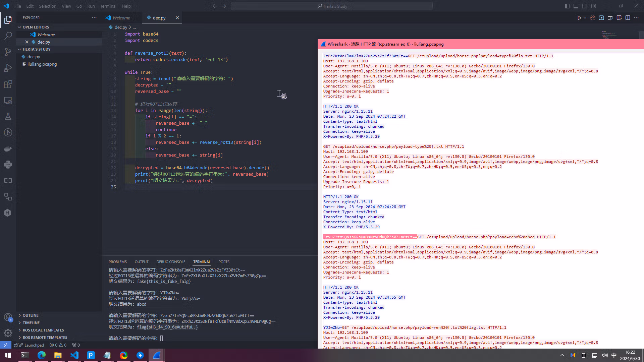Click the forwarded ports status indicator

76,345
